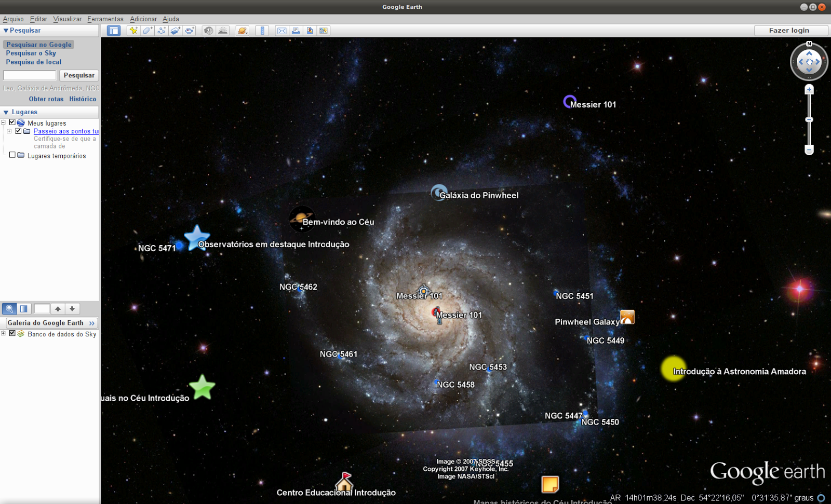
Task: Expand the Passeio aos pontos folder
Action: (9, 131)
